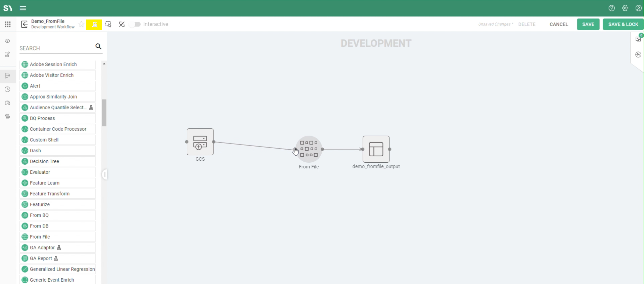Open the settings gear icon

625,8
